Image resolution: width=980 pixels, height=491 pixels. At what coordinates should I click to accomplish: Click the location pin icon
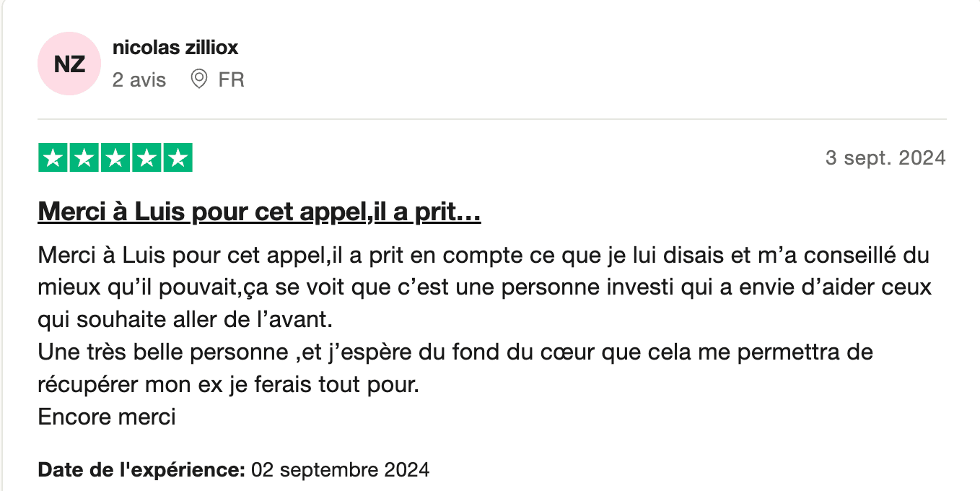(198, 79)
